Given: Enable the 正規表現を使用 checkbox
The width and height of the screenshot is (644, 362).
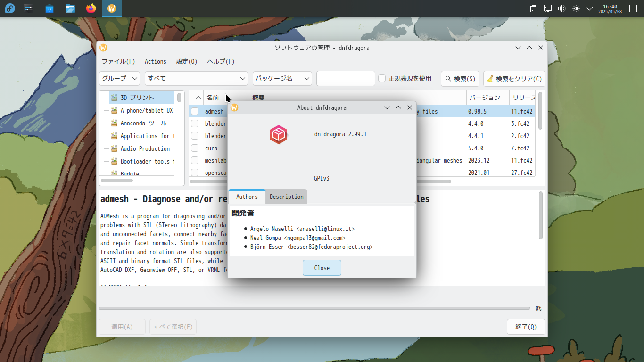Looking at the screenshot, I should (382, 79).
